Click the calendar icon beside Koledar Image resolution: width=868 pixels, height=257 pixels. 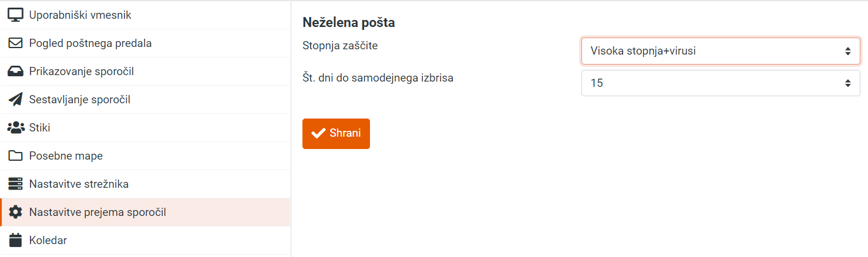(15, 241)
